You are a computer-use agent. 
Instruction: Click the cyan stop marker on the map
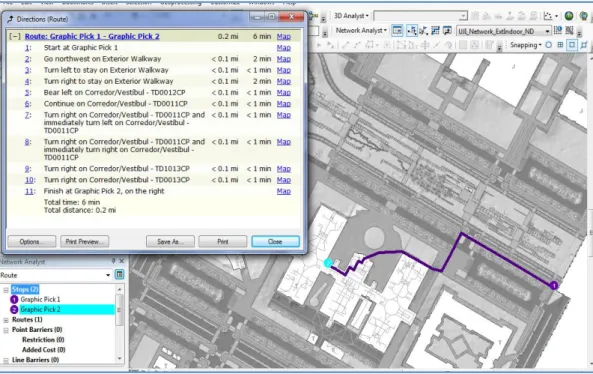point(328,262)
